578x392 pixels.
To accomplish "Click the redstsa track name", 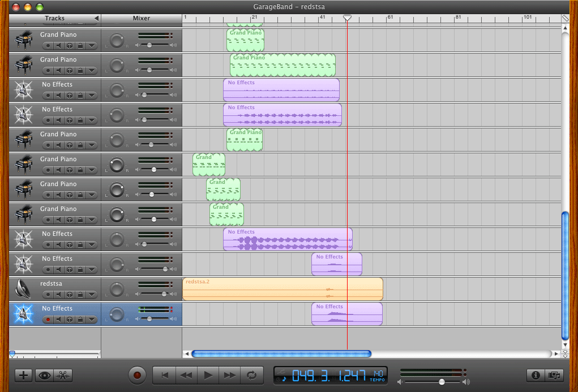I will 51,284.
